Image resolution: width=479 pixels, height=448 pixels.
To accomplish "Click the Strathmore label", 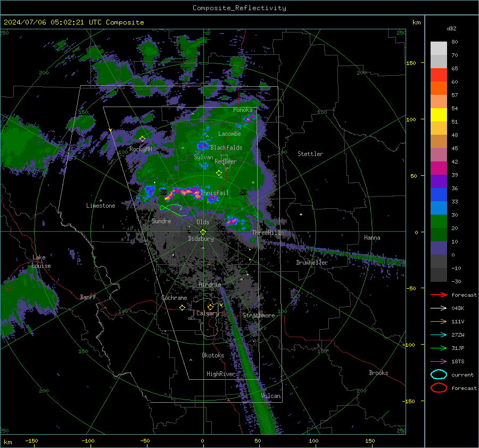I will coord(259,315).
